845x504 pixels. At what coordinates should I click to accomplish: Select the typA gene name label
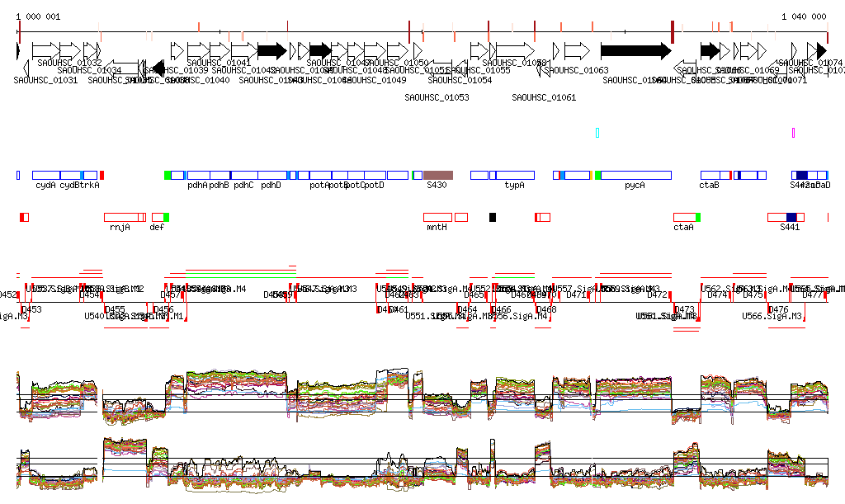coord(515,186)
